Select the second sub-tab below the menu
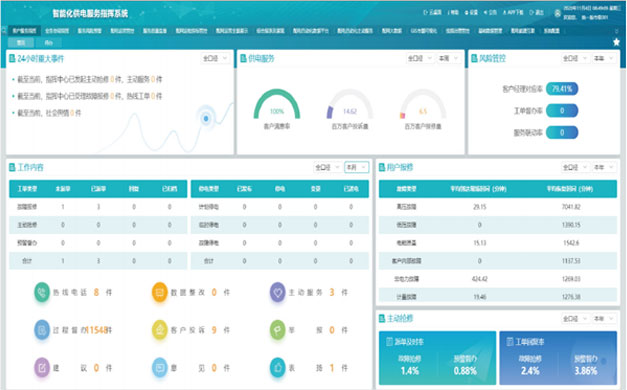The height and width of the screenshot is (390, 627). tap(48, 42)
